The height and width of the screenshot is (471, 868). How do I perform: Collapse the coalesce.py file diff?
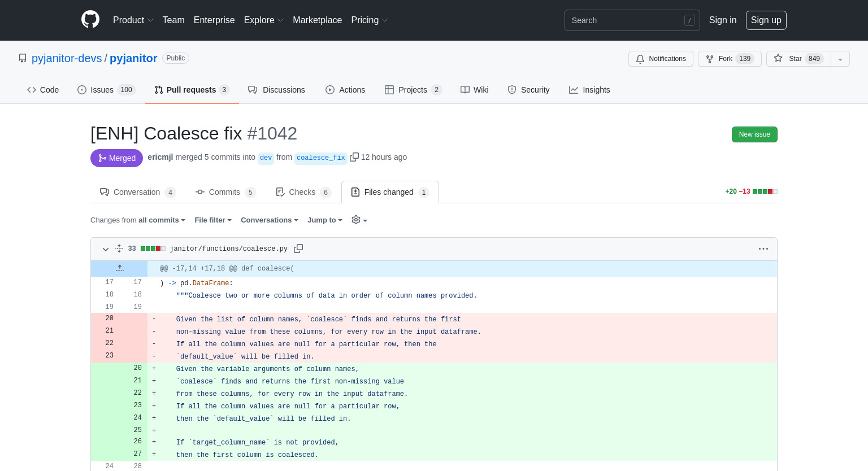106,248
